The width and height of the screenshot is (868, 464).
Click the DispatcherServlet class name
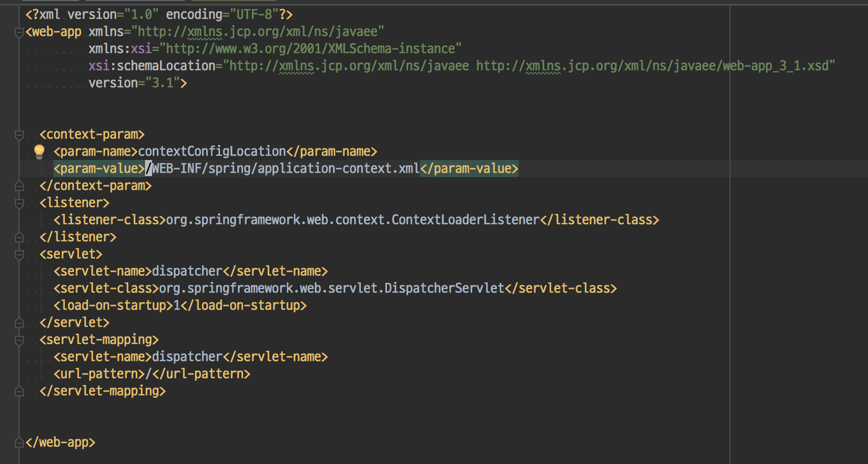445,288
